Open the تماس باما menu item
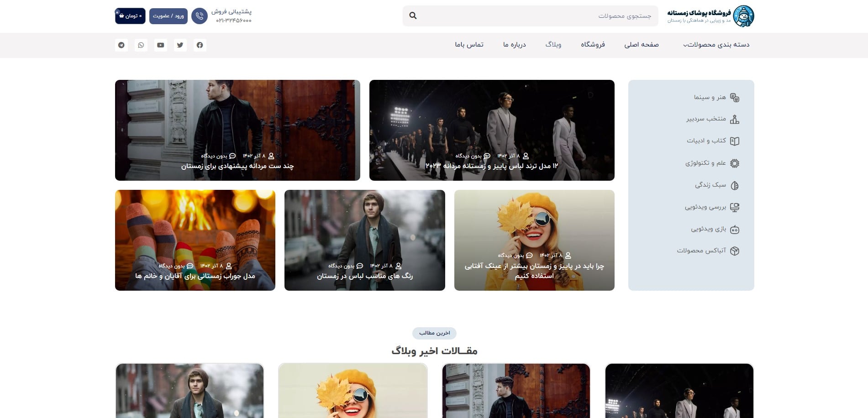 click(469, 45)
